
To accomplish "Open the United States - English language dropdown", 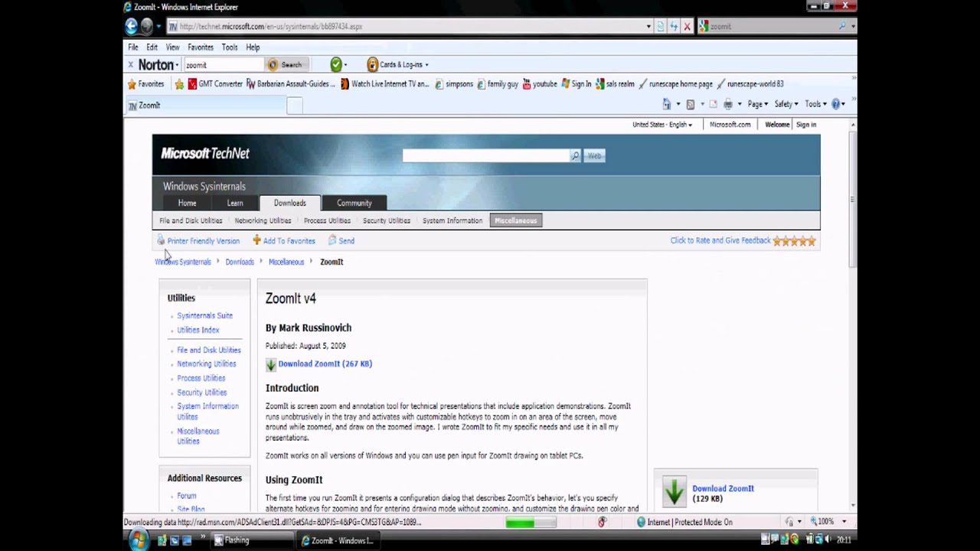I will [662, 125].
